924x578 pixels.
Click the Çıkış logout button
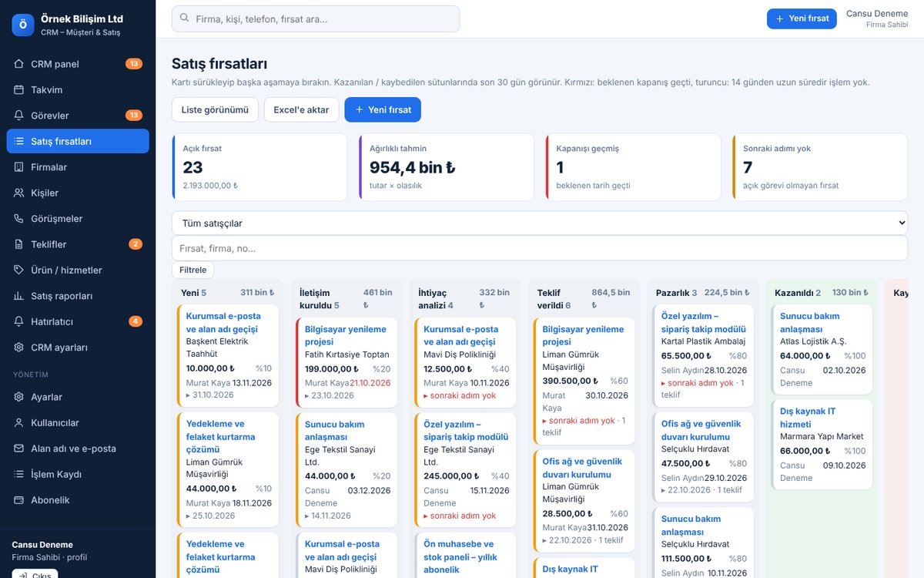(35, 574)
